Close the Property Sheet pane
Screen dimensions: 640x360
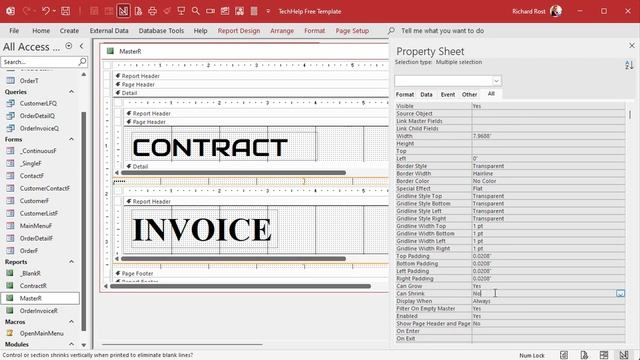631,45
